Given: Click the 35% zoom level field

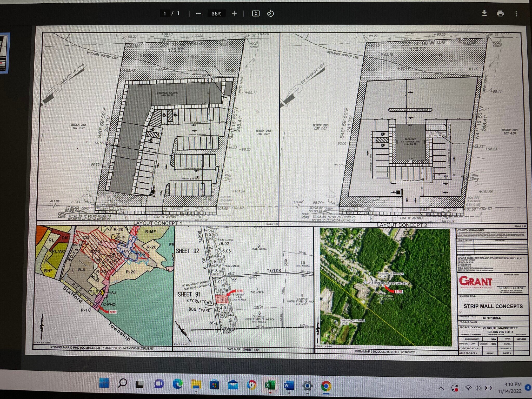Looking at the screenshot, I should [x=216, y=14].
